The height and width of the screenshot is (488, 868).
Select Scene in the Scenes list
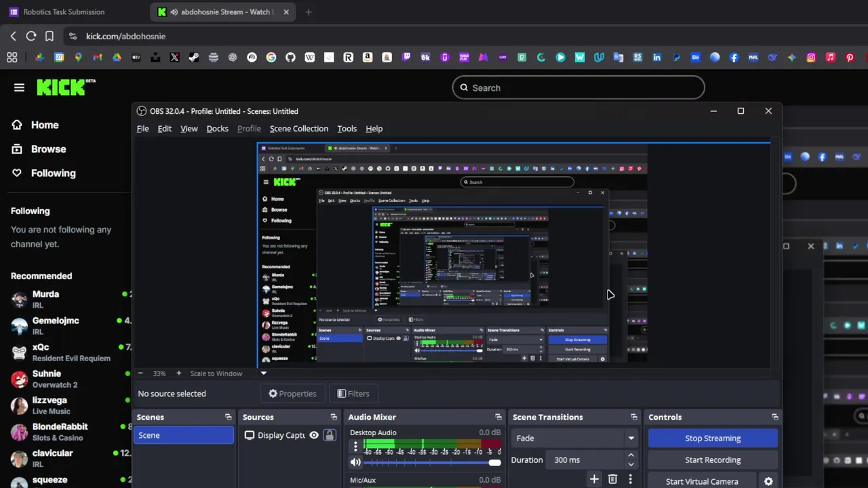point(184,435)
